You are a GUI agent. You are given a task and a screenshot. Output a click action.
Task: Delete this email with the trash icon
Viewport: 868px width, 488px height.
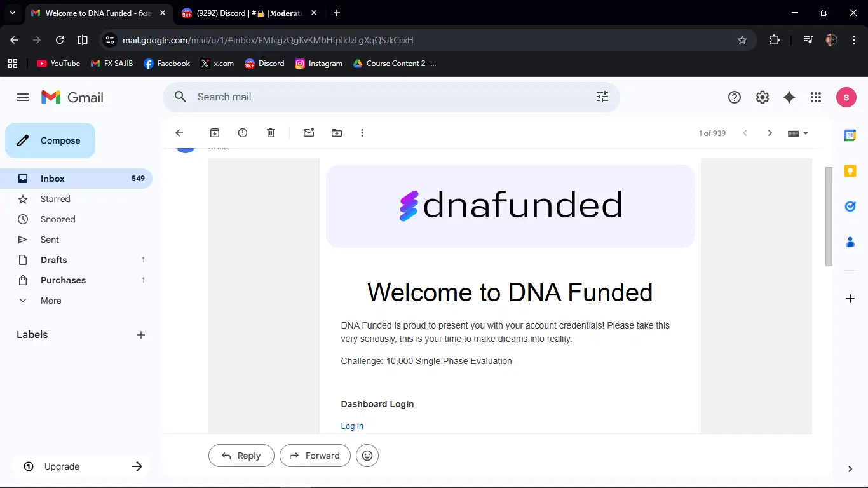coord(271,133)
